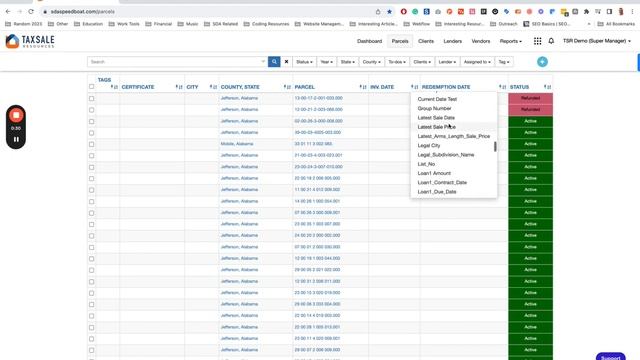Open the Year filter dropdown

(327, 62)
